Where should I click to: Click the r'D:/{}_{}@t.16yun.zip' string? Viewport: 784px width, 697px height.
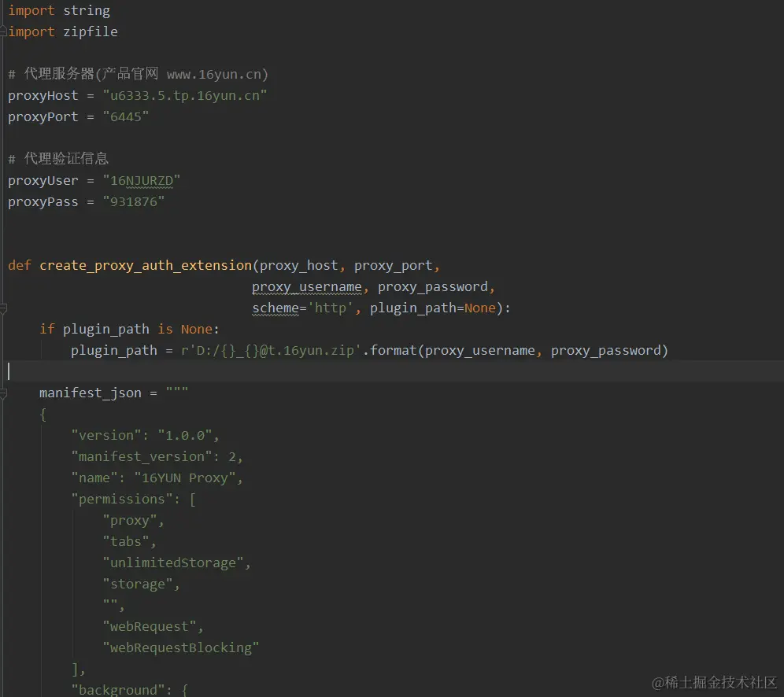pos(271,350)
